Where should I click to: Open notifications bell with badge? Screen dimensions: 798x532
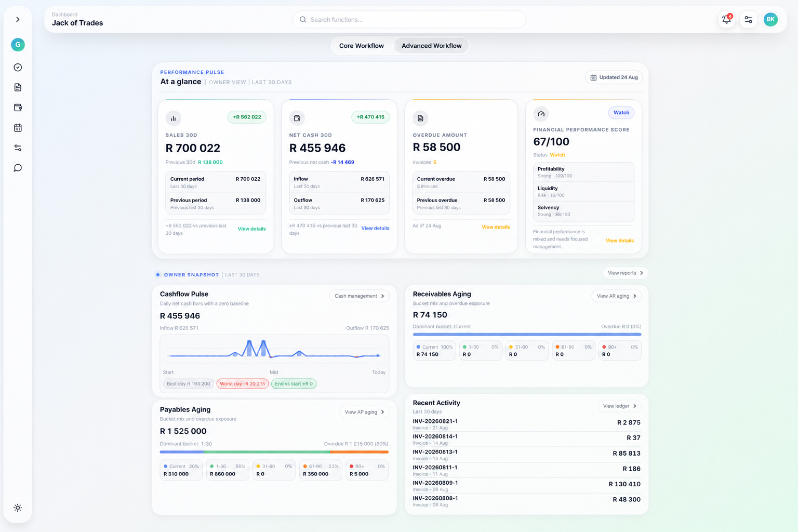[x=726, y=19]
